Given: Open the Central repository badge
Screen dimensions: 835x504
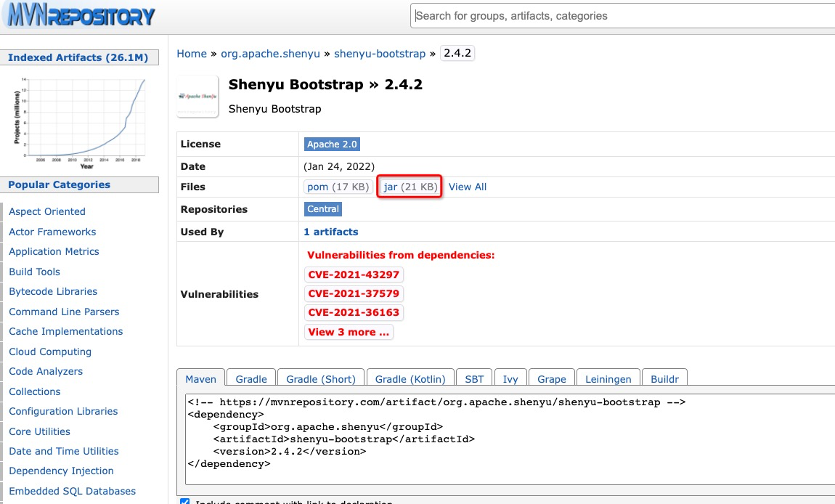Looking at the screenshot, I should click(322, 209).
